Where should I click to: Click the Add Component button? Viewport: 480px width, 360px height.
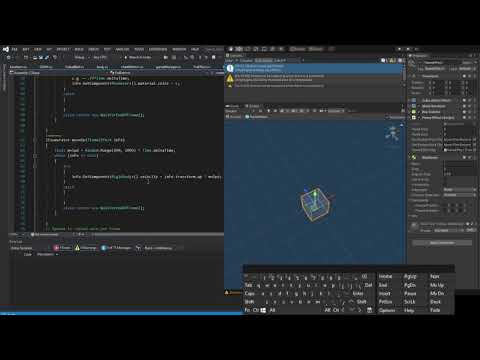442,243
